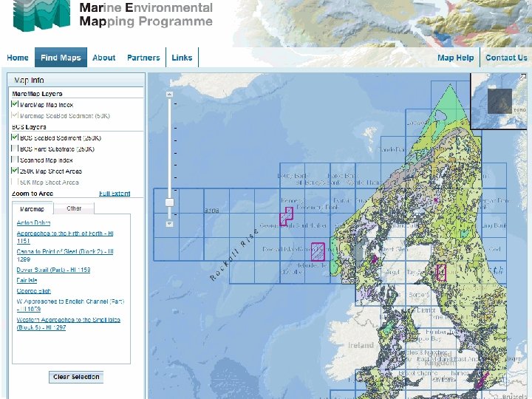
Task: Toggle MareMap Map Index checkbox
Action: pyautogui.click(x=15, y=104)
